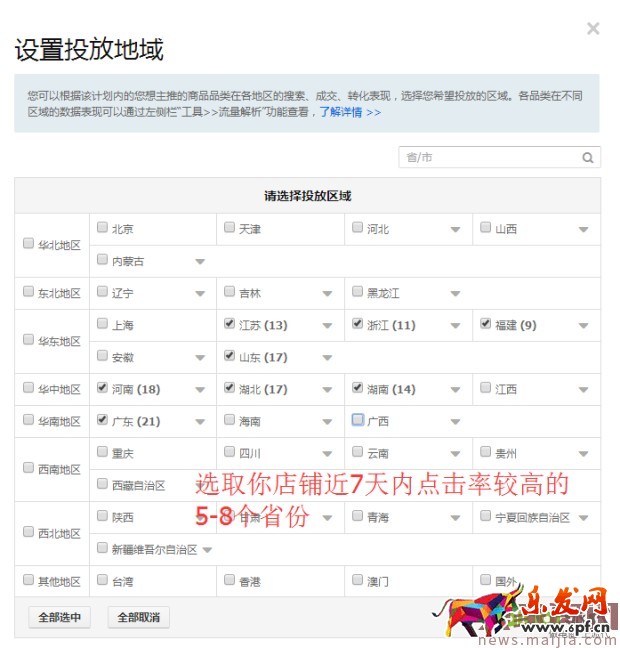Check the 华北地区 region checkbox
Viewport: 620px width, 648px height.
(28, 243)
